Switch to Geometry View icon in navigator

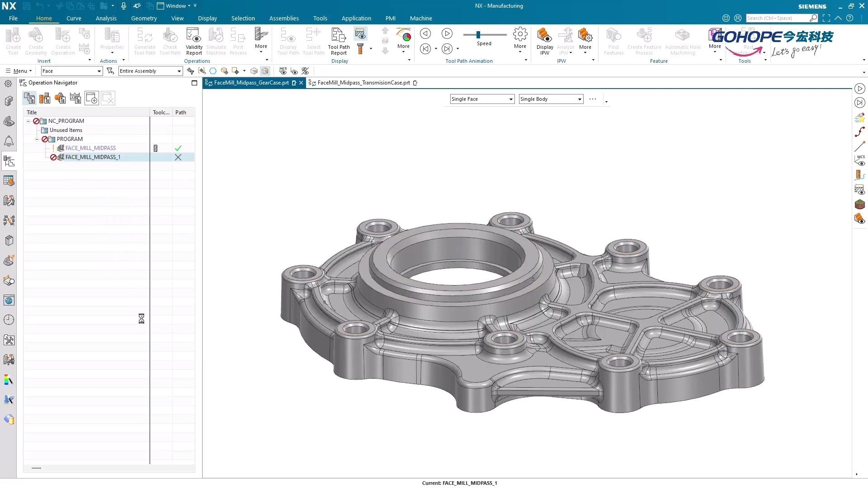60,98
